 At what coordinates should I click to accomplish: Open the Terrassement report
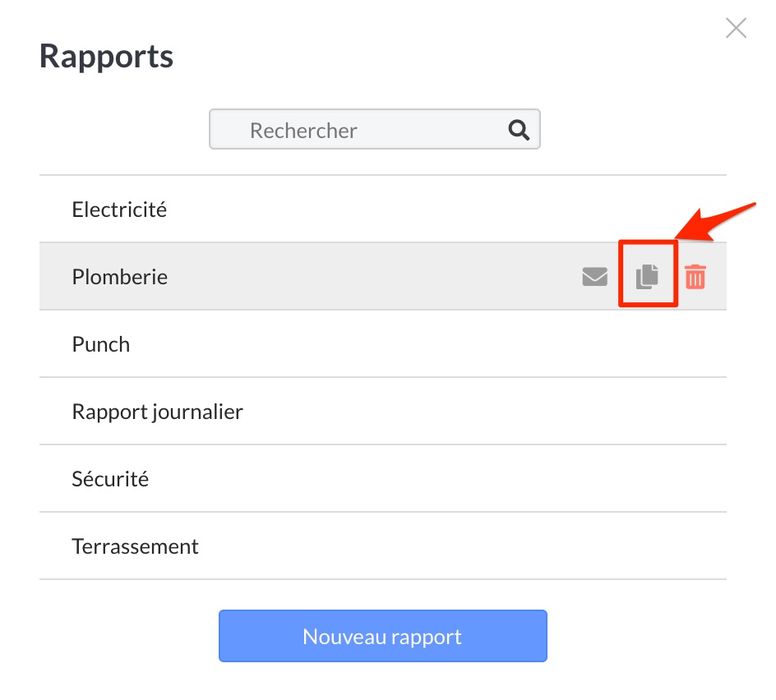(x=136, y=546)
